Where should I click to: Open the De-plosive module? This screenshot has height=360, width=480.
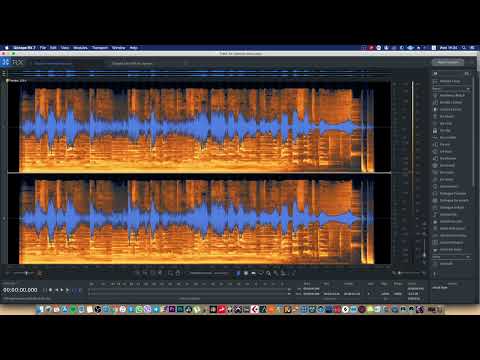tap(452, 158)
